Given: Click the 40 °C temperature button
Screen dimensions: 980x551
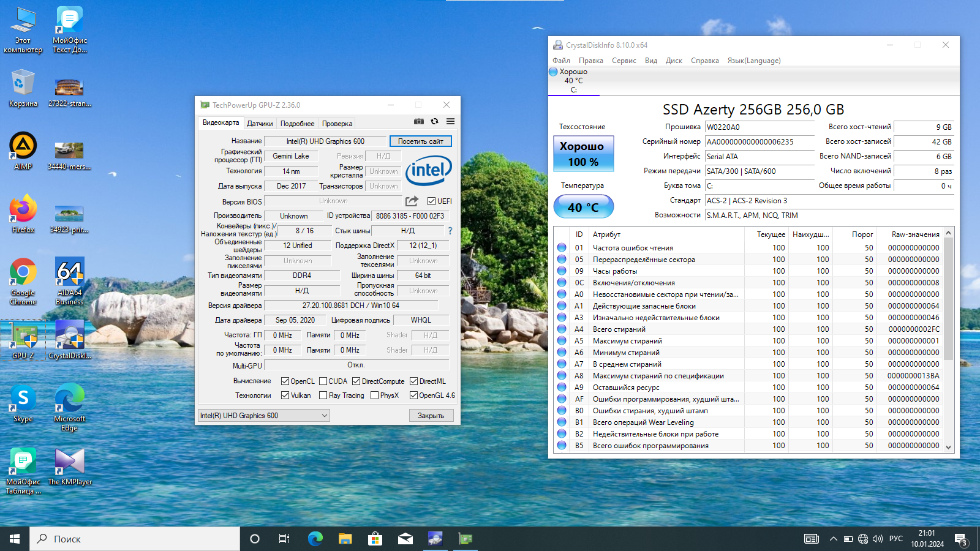Looking at the screenshot, I should (584, 207).
